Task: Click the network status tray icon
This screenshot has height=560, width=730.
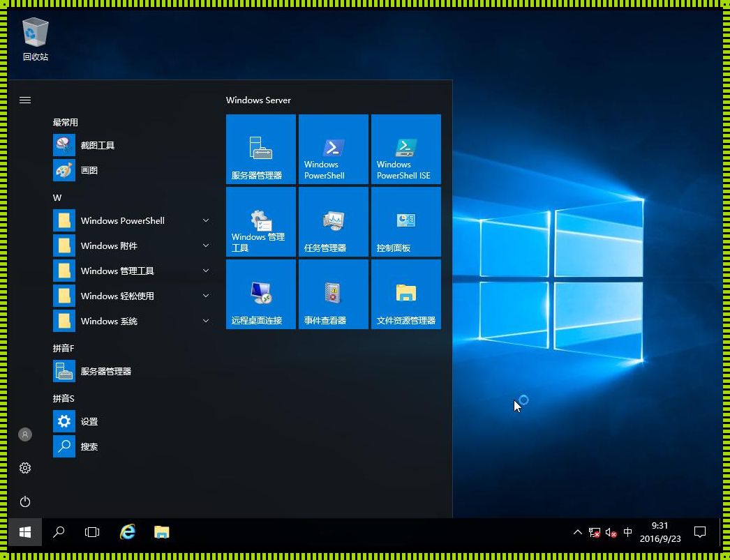Action: [594, 533]
